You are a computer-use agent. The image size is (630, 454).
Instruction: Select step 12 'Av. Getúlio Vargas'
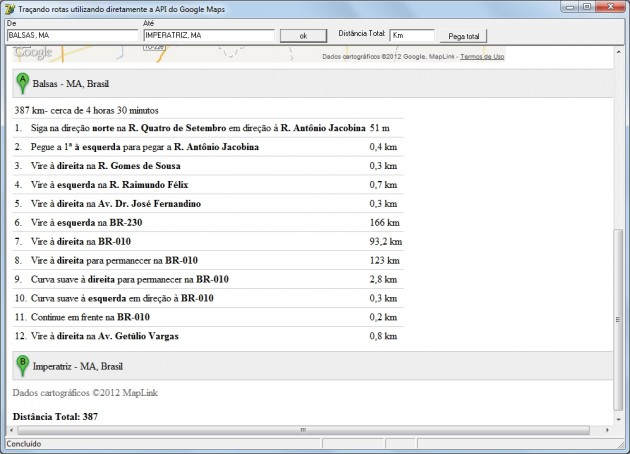click(208, 336)
